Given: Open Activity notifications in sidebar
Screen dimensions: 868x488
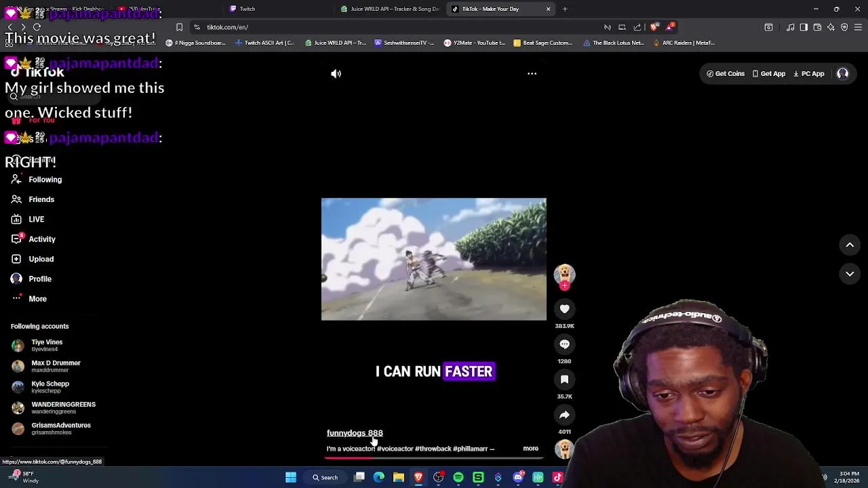Looking at the screenshot, I should point(33,239).
